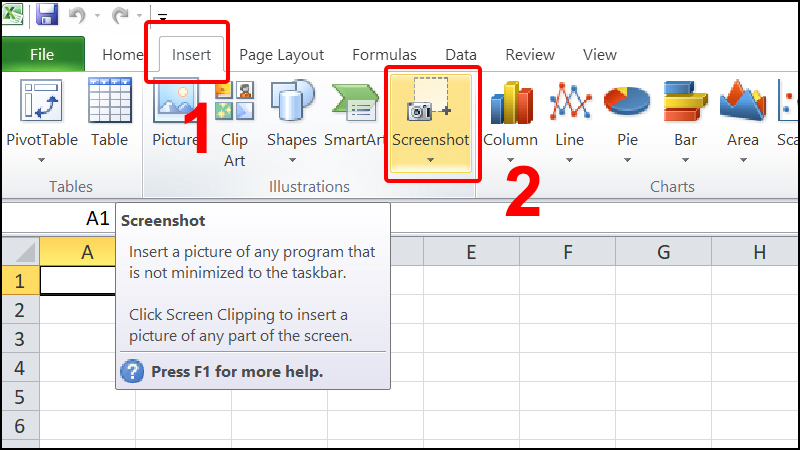
Task: Open the Line chart options
Action: click(569, 158)
